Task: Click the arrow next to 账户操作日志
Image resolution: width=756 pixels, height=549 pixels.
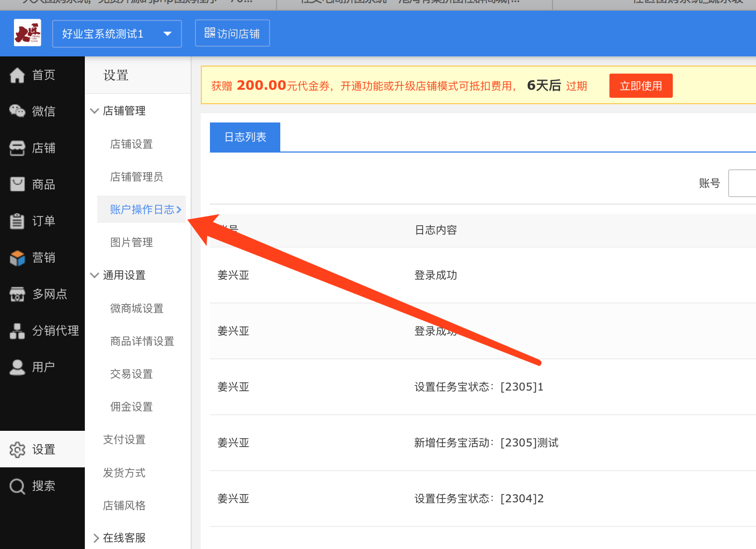Action: click(179, 210)
